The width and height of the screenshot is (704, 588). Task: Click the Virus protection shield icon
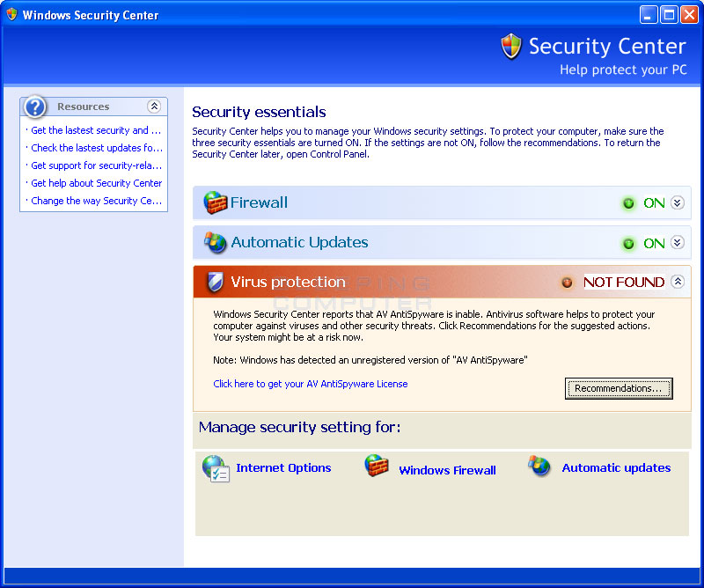tap(216, 282)
